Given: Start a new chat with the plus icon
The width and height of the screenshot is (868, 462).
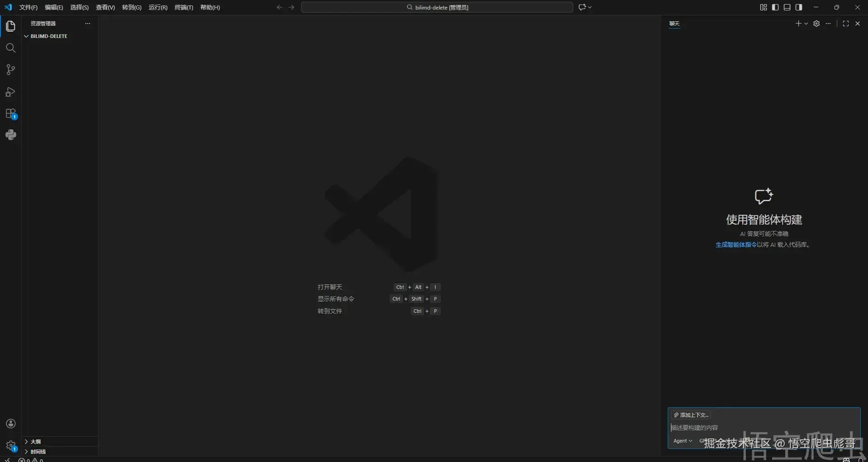Looking at the screenshot, I should [x=798, y=24].
